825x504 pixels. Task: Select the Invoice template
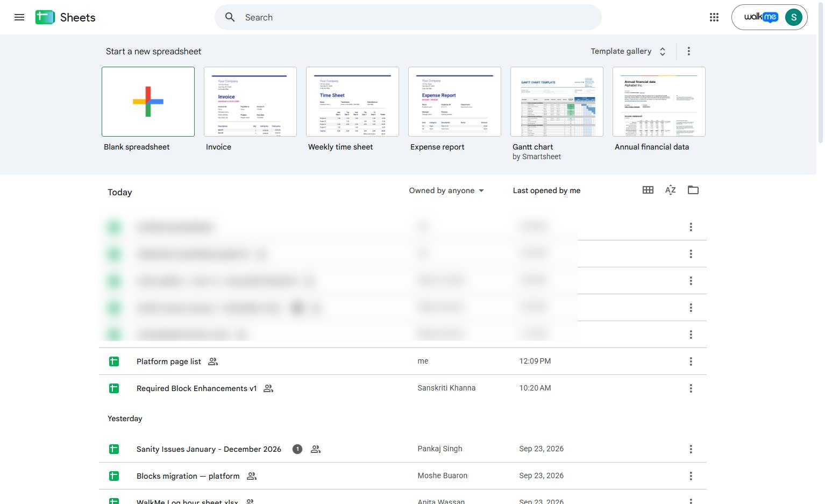pos(250,102)
